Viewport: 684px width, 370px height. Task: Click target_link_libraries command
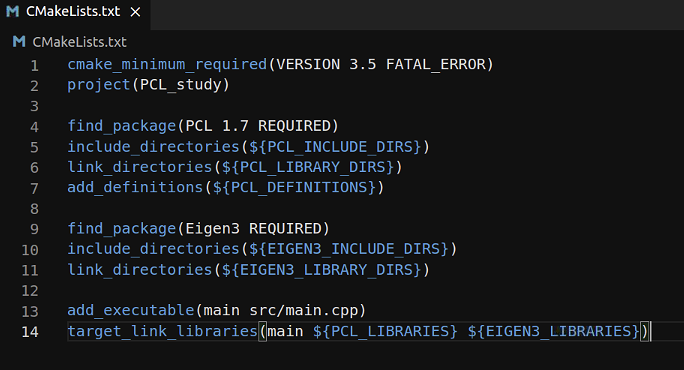163,331
